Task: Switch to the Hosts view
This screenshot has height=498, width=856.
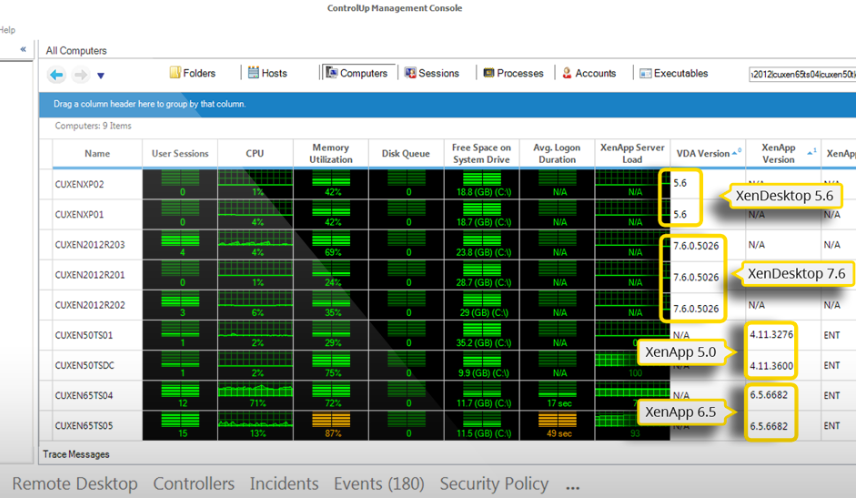Action: pyautogui.click(x=268, y=73)
